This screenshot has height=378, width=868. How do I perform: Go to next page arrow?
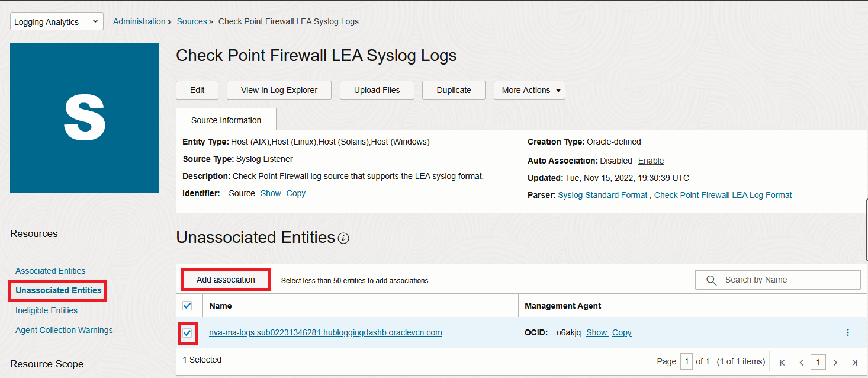click(835, 362)
